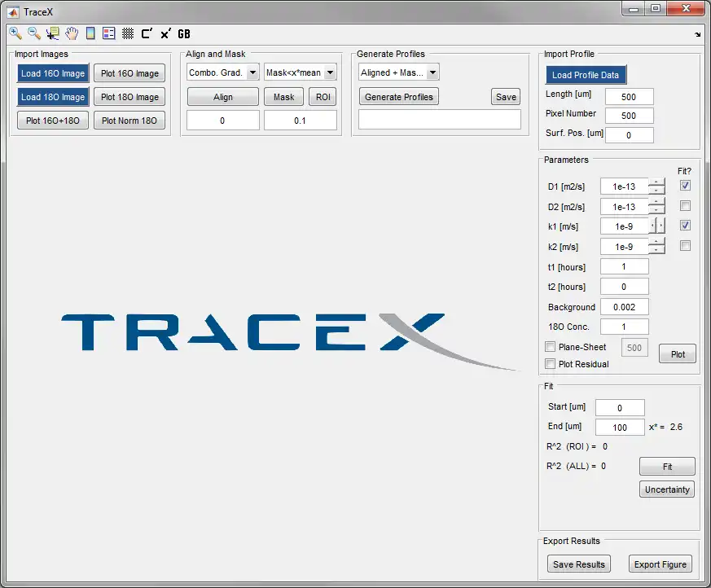Click the empty Generate Profiles text field

[x=440, y=120]
